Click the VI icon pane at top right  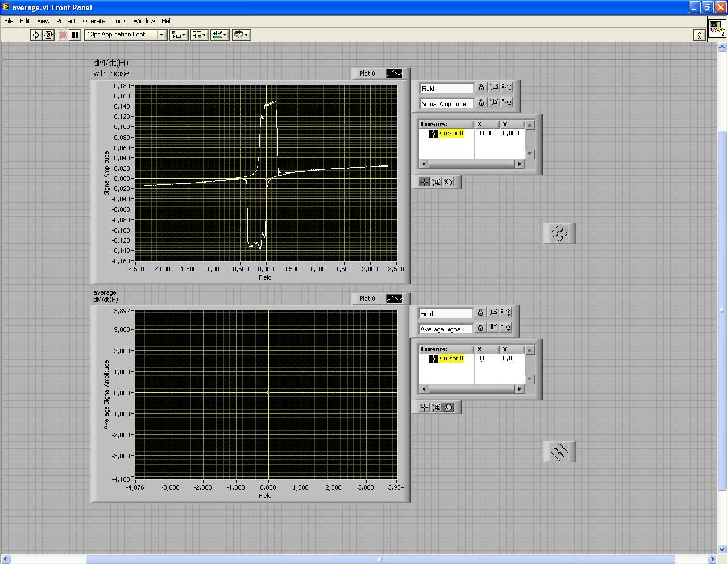[x=717, y=28]
